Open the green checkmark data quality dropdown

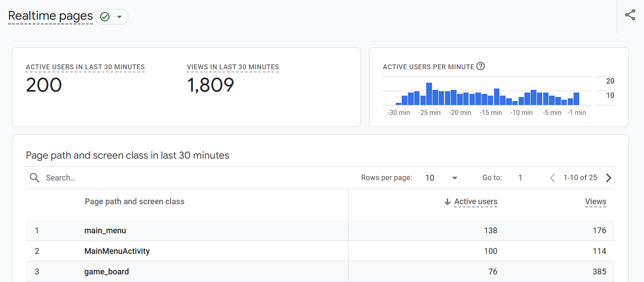(112, 17)
